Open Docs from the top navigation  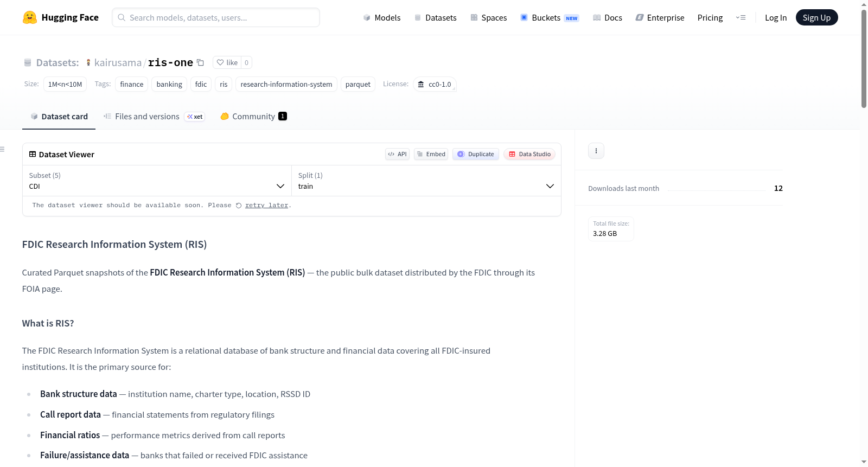coord(608,17)
